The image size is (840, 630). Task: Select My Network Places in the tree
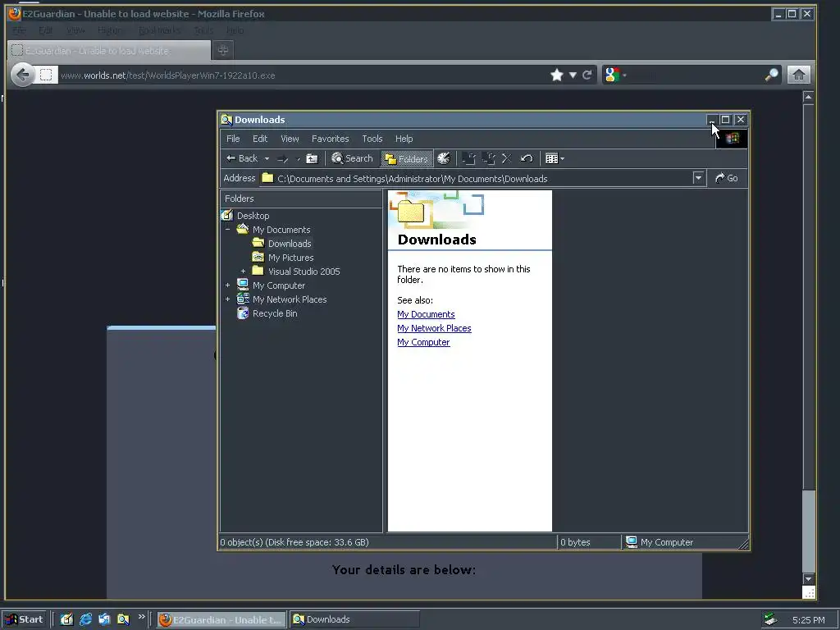(x=290, y=299)
